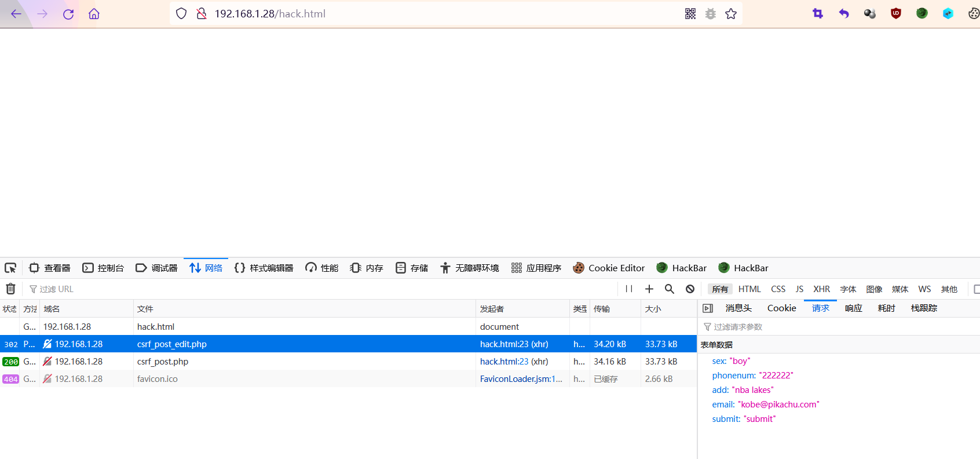Open the Inspector tab
This screenshot has height=459, width=980.
pos(50,268)
